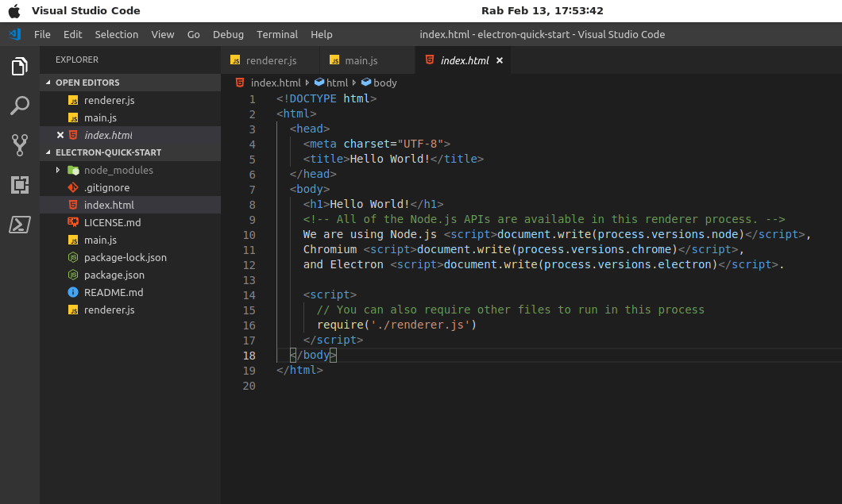Open the Help menu
The width and height of the screenshot is (842, 504).
(322, 34)
